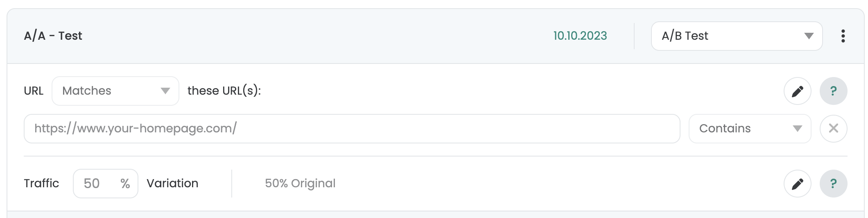Click the 50% Original text
The image size is (868, 218).
[x=300, y=183]
